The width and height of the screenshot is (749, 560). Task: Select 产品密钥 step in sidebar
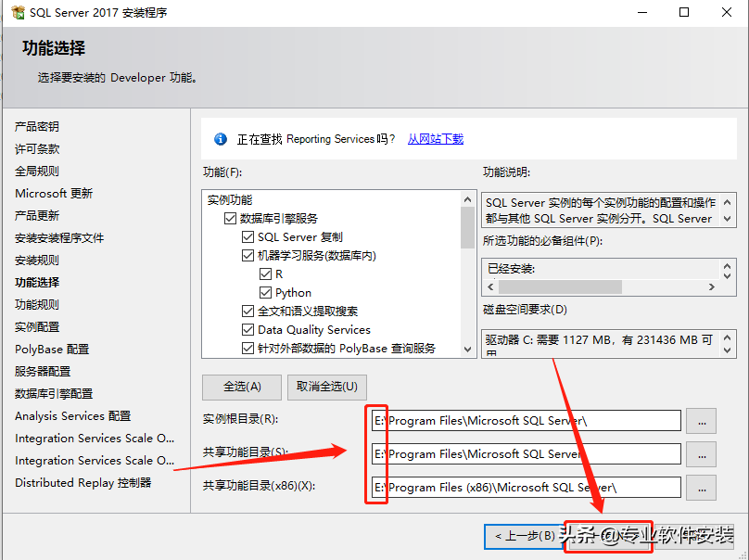(37, 127)
